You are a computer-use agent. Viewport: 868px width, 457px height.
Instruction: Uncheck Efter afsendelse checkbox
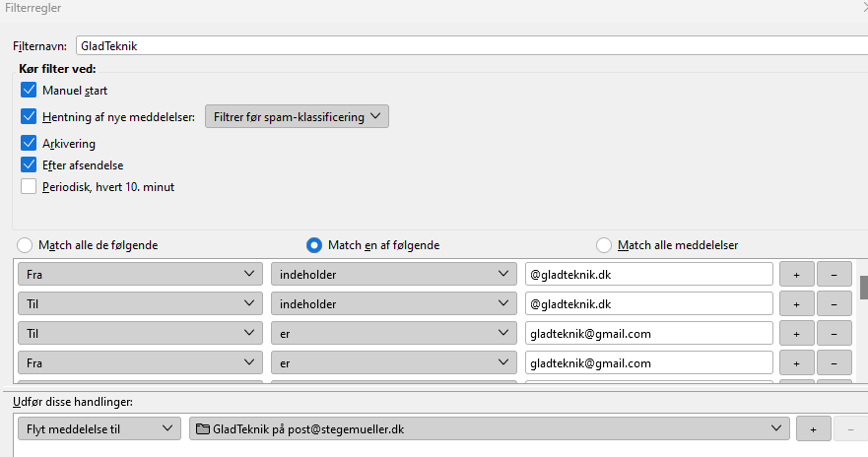pyautogui.click(x=29, y=164)
